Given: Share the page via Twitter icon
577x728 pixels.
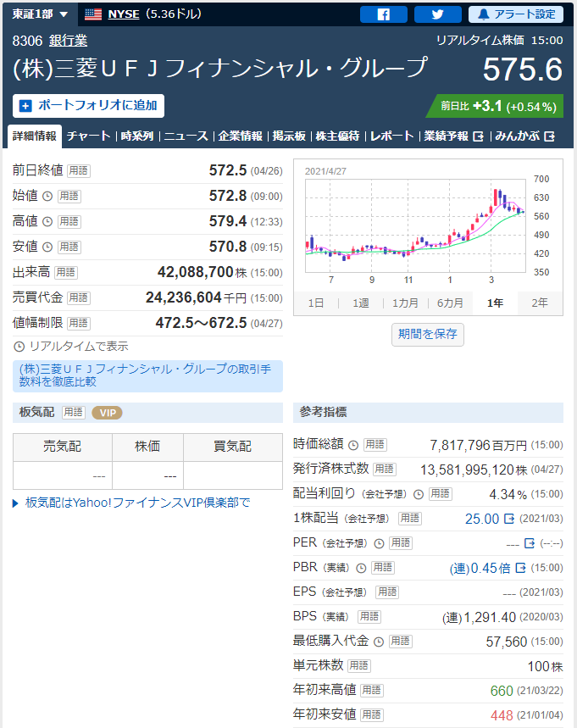Looking at the screenshot, I should pos(437,14).
